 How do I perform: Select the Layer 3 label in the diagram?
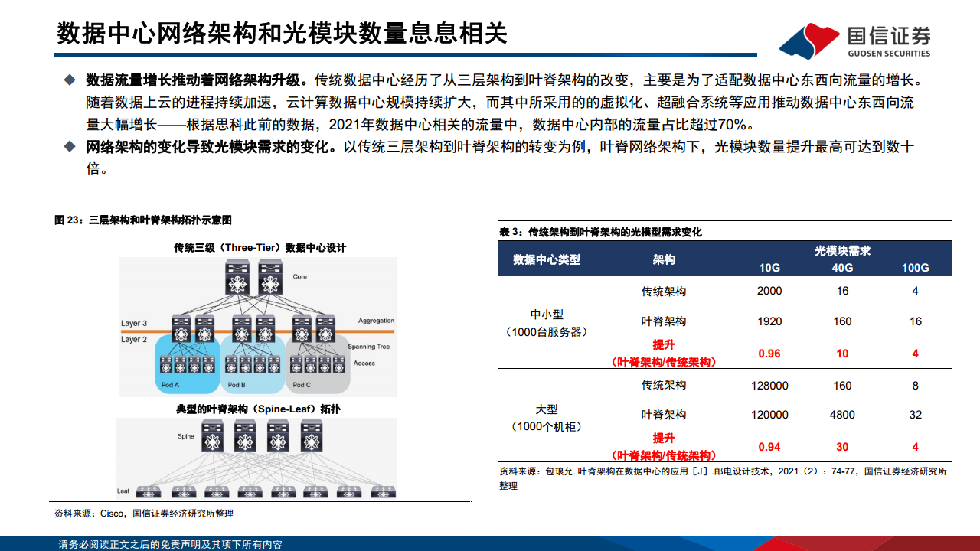point(136,322)
